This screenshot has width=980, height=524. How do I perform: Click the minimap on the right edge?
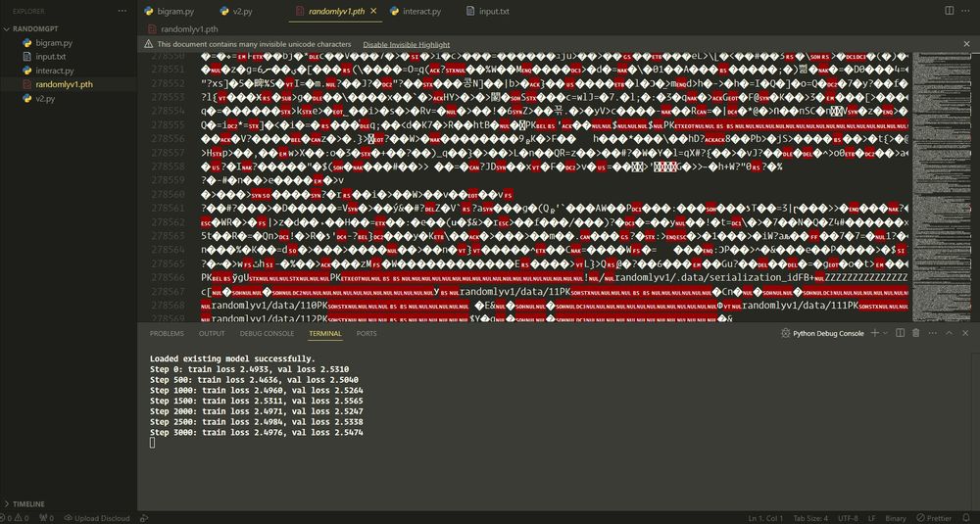tap(941, 187)
